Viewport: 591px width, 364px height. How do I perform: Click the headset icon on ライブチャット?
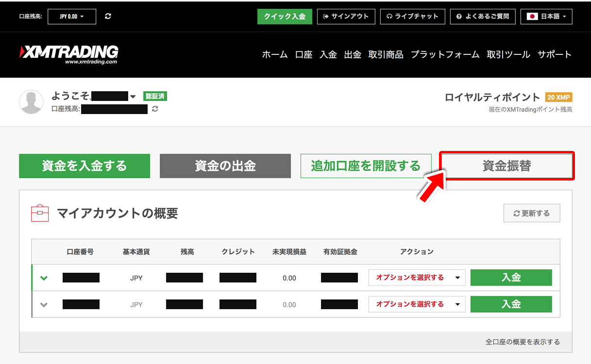tap(389, 16)
